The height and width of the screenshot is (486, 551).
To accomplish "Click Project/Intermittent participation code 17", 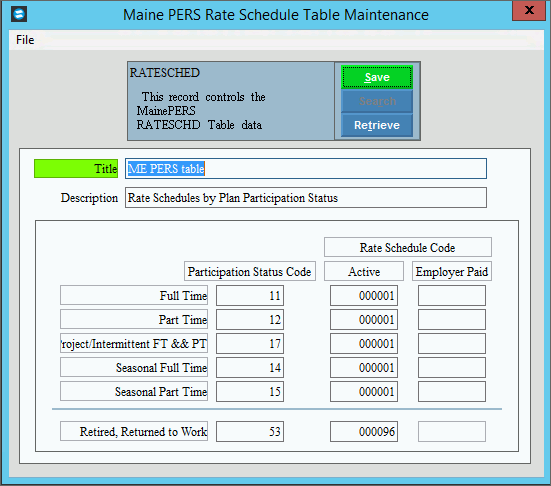I will [250, 343].
